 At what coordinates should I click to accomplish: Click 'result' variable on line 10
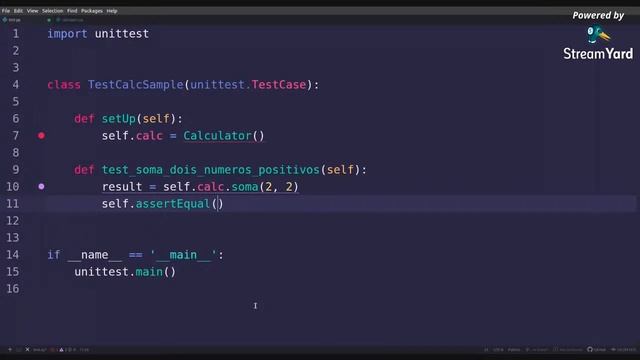(x=122, y=187)
